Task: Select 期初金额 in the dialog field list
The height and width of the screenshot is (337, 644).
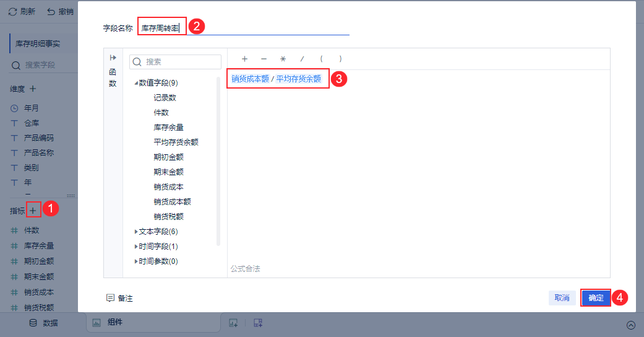Action: click(x=168, y=157)
